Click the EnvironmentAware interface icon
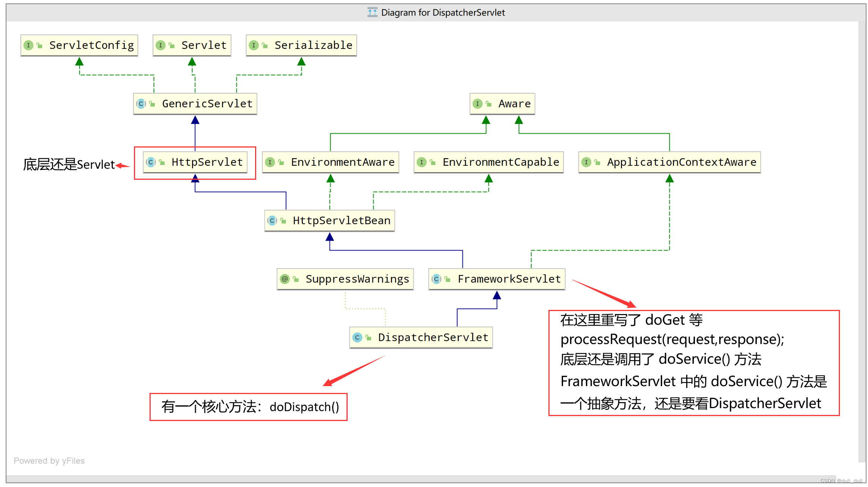The image size is (868, 487). (x=270, y=162)
